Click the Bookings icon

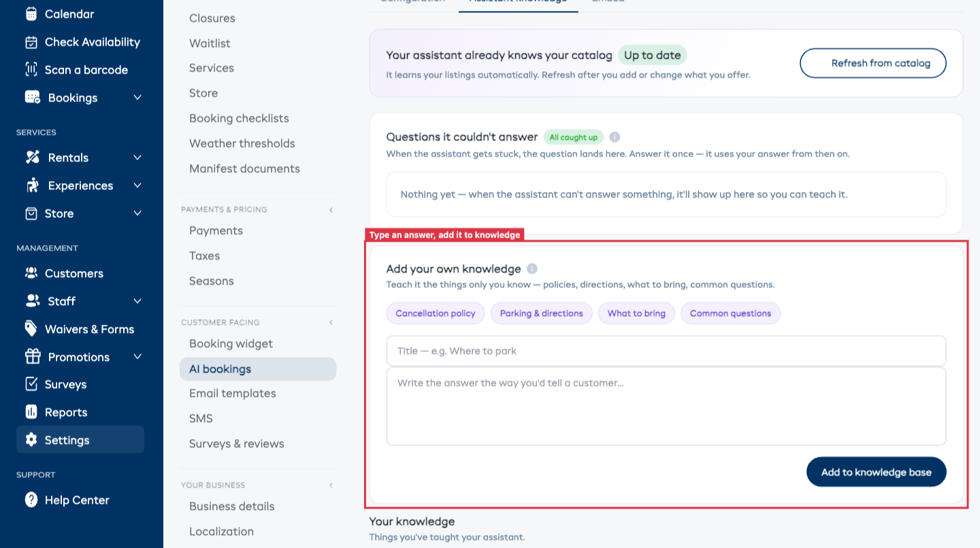tap(33, 97)
